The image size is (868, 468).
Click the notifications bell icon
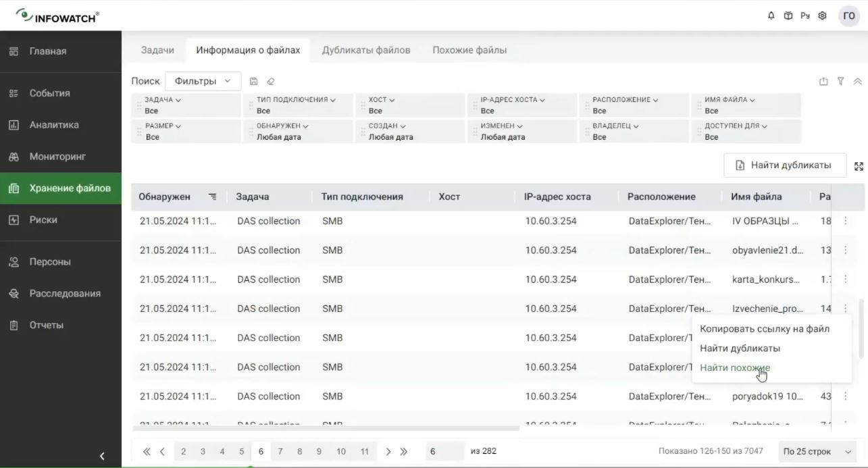point(771,16)
